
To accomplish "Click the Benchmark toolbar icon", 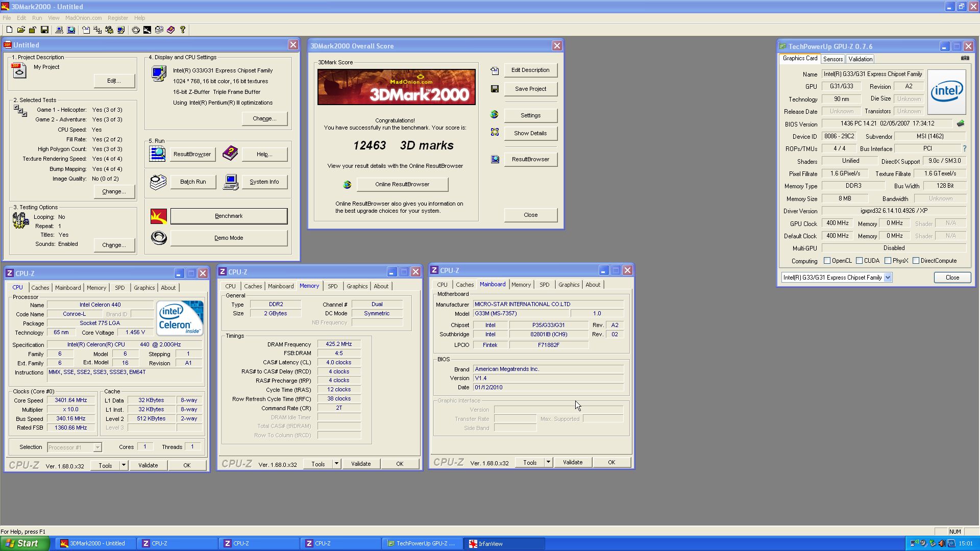I will 147,30.
